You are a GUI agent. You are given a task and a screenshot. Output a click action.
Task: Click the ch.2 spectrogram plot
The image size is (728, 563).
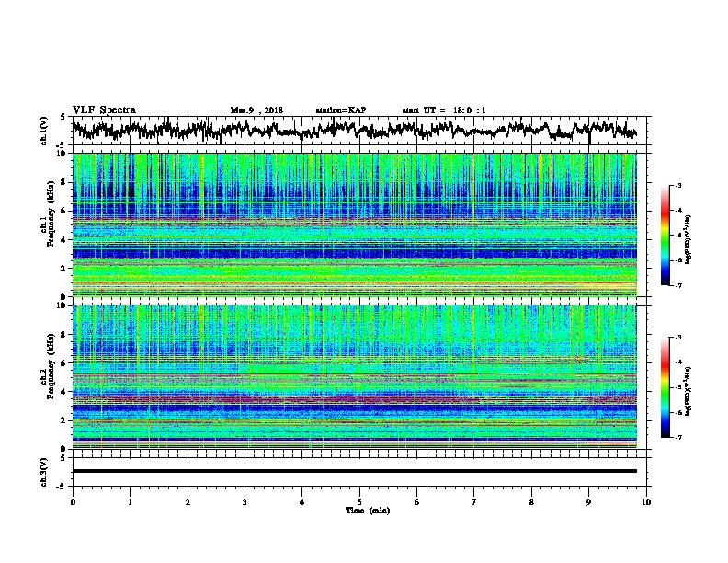(x=355, y=377)
